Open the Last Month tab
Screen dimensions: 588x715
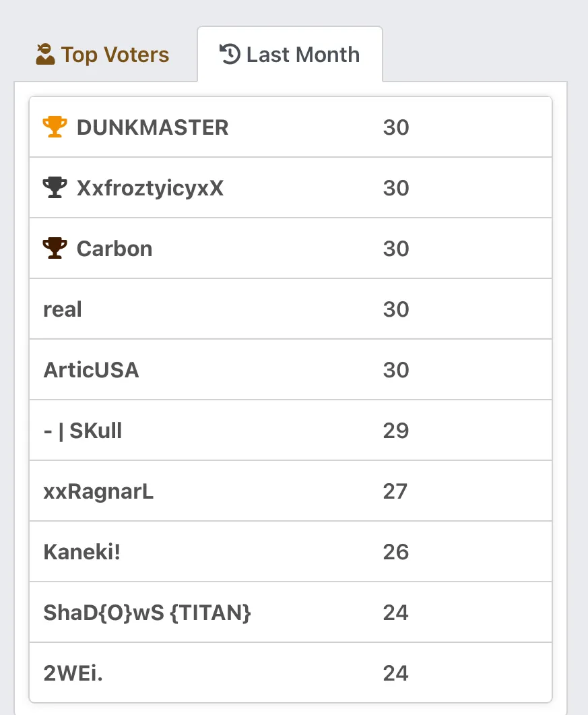(290, 55)
